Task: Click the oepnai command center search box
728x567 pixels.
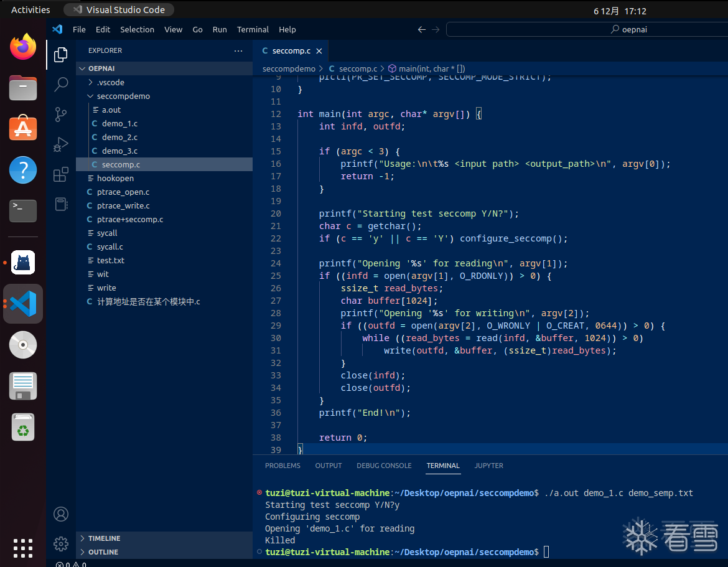Action: tap(587, 29)
